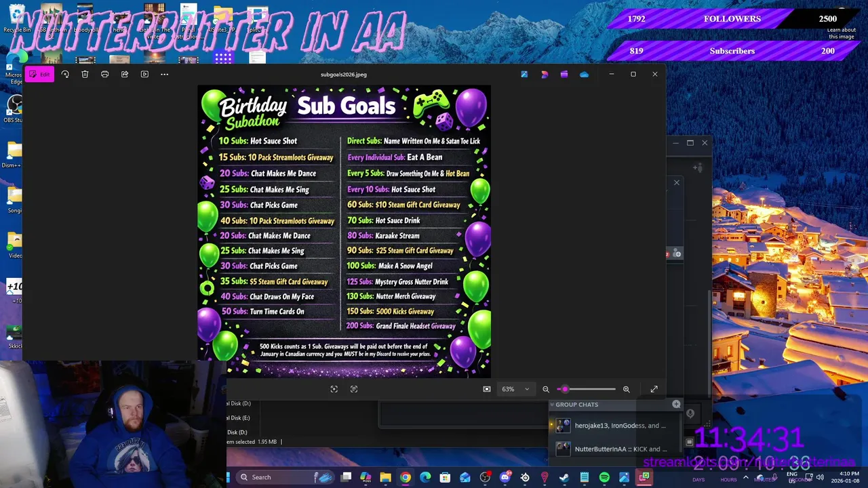Open OBS Studio from the taskbar

pyautogui.click(x=485, y=477)
